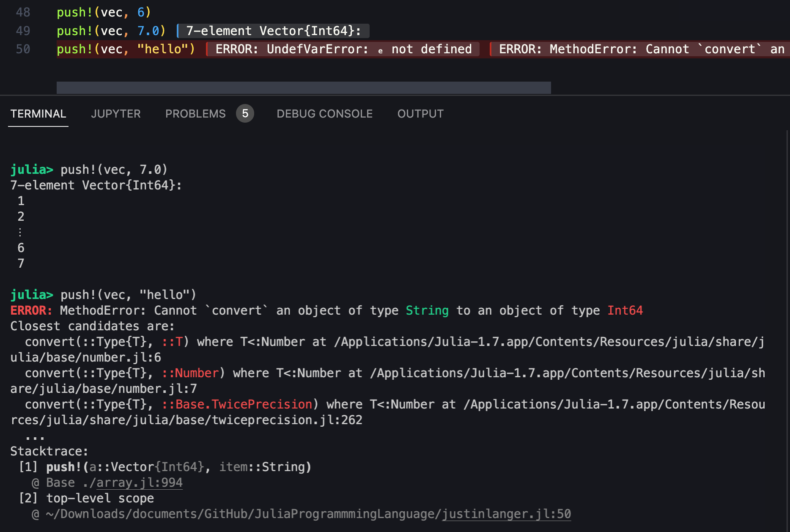This screenshot has height=532, width=790.
Task: Open the array.jl:994 link in stacktrace
Action: [140, 483]
